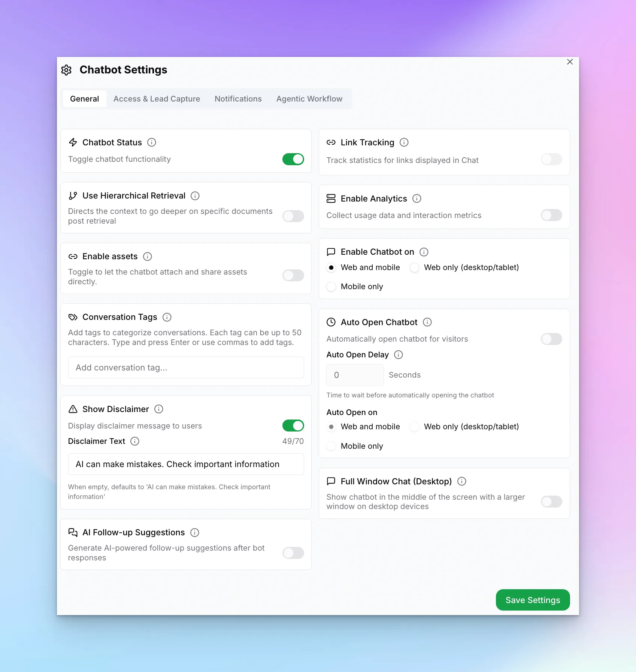
Task: Enable the Link Tracking toggle
Action: (x=551, y=159)
